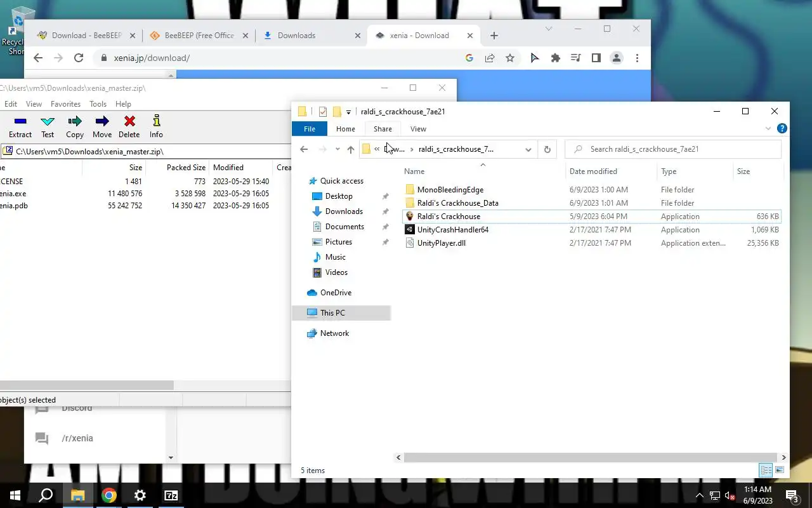This screenshot has width=812, height=508.
Task: Open the Quick Access Toolbar customize dropdown
Action: pyautogui.click(x=348, y=112)
